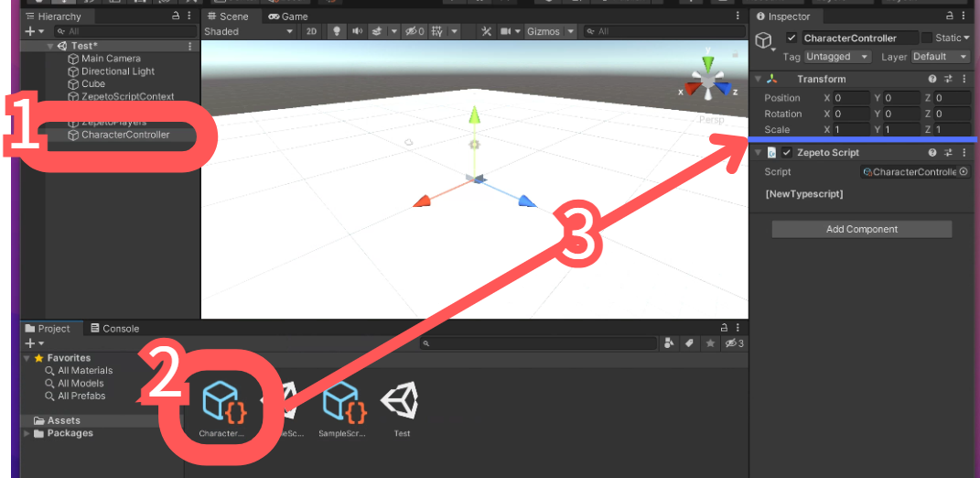This screenshot has height=478, width=980.
Task: Select the Hierarchy tab
Action: (54, 16)
